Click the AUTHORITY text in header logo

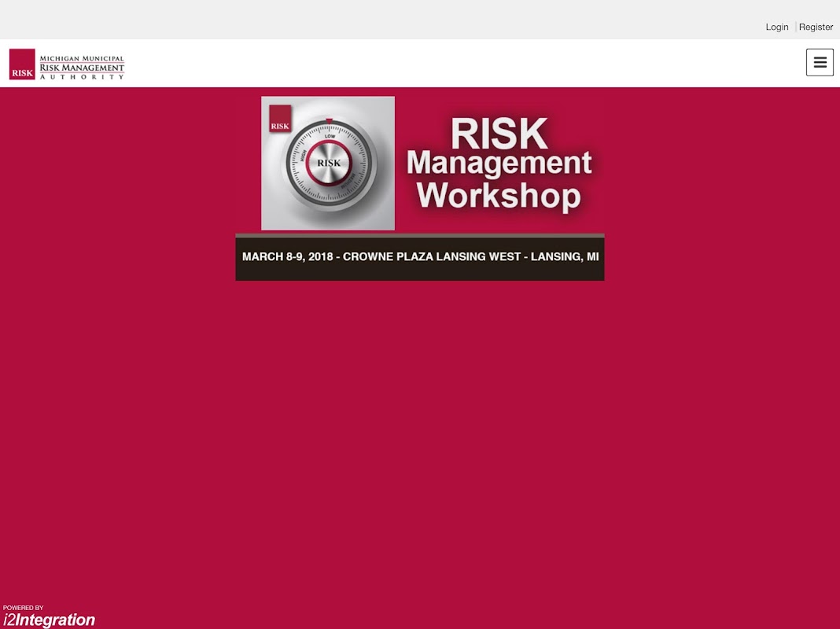point(82,77)
